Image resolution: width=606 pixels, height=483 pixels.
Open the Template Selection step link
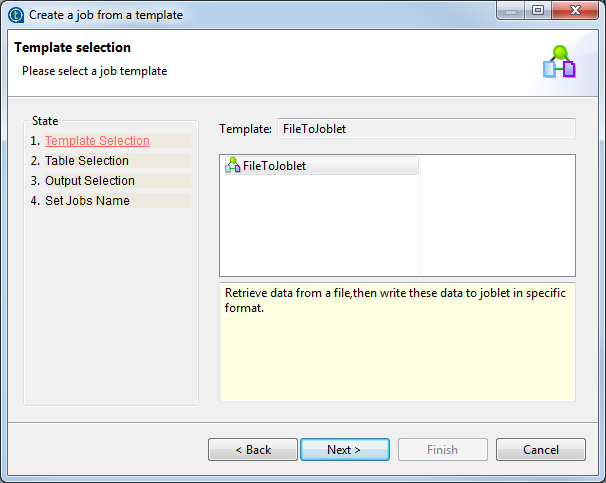(x=97, y=141)
